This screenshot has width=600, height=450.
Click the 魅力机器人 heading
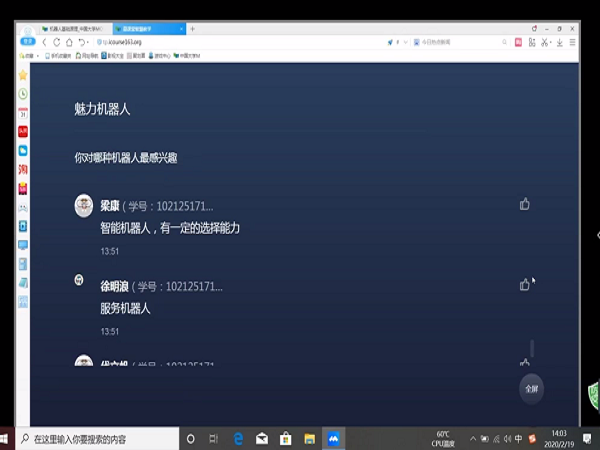click(x=102, y=109)
